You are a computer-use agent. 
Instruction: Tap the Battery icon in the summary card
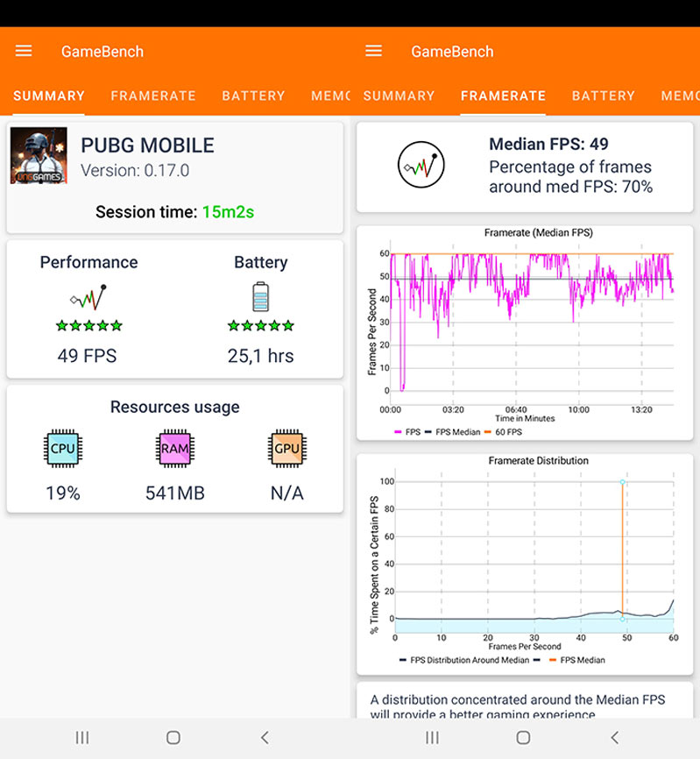(x=260, y=297)
